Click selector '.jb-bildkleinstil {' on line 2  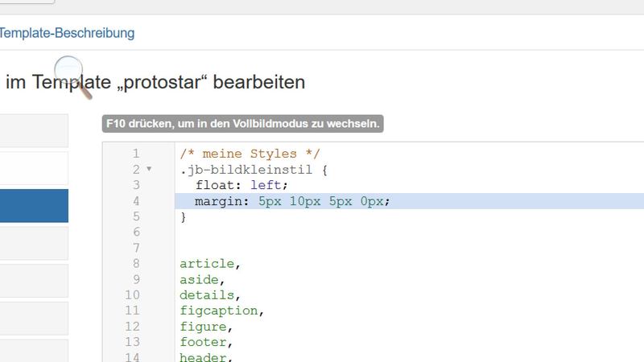tap(254, 170)
